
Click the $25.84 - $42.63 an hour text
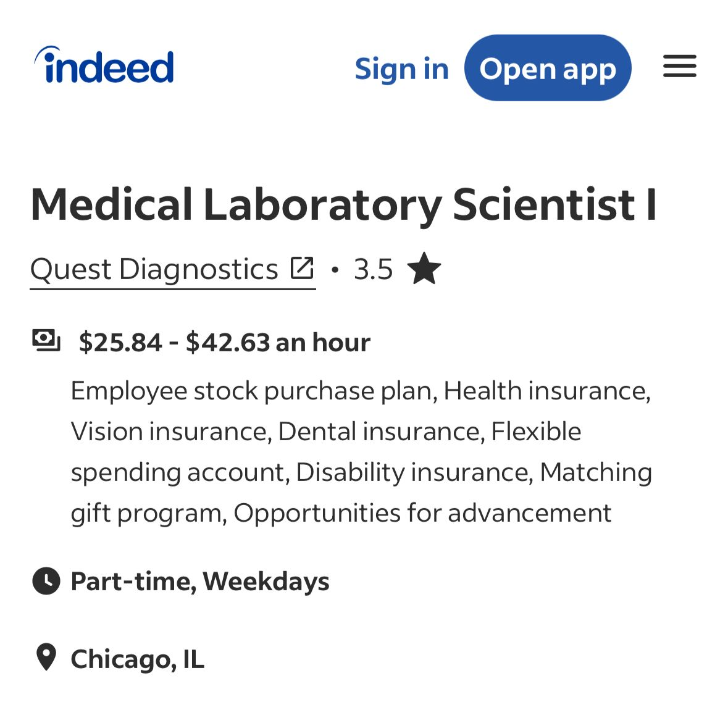225,342
